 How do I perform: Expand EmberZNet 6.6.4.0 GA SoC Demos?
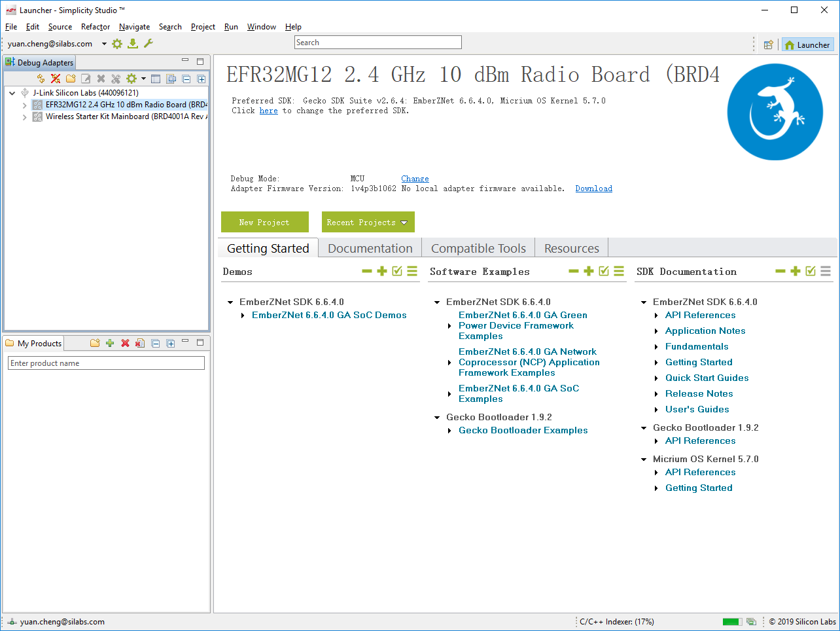[243, 315]
